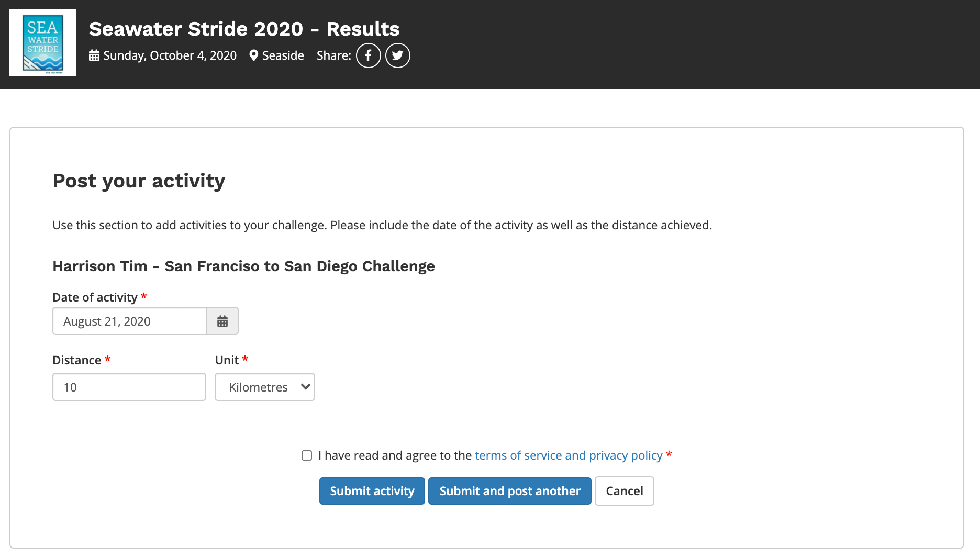Click the Date of activity field
The height and width of the screenshot is (558, 980).
pos(130,321)
